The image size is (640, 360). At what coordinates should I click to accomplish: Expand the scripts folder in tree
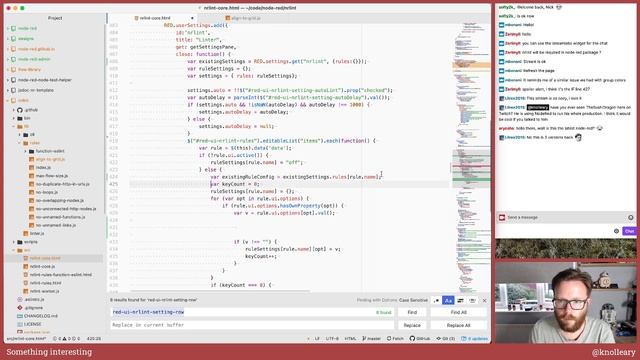13,242
